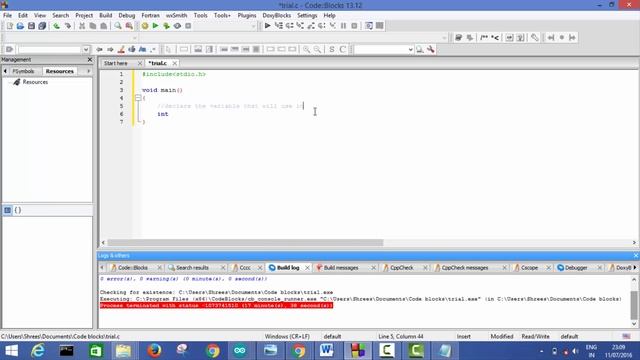The image size is (640, 360).
Task: Open the combo box left of the wrench
Action: 410,49
